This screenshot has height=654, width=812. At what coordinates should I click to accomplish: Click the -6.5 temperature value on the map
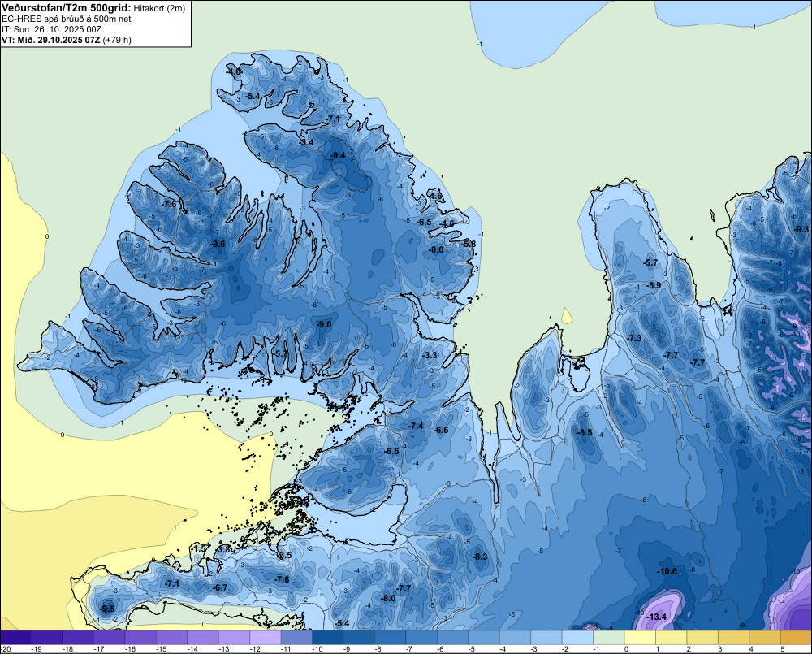coord(424,222)
